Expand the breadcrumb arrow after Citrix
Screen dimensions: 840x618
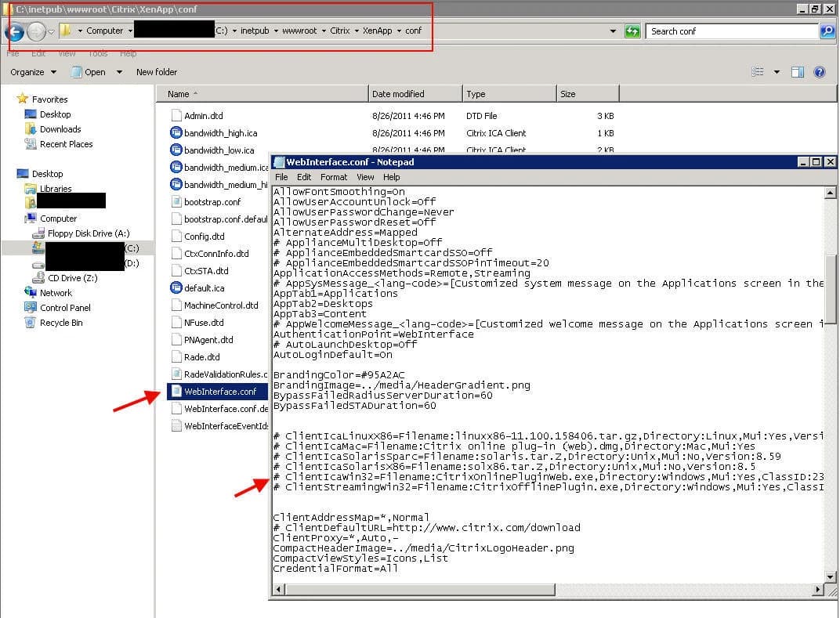pyautogui.click(x=357, y=31)
